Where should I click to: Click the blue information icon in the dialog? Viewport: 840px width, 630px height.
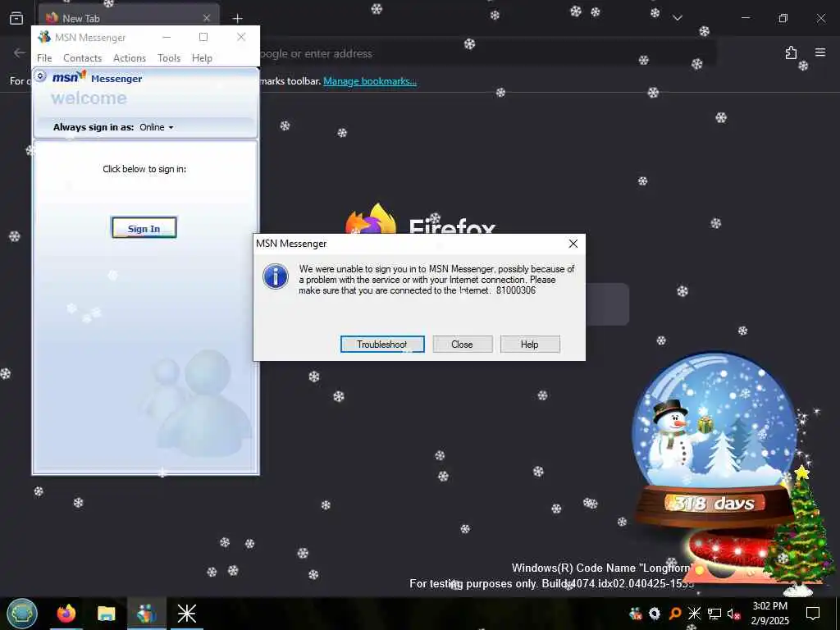click(x=276, y=277)
